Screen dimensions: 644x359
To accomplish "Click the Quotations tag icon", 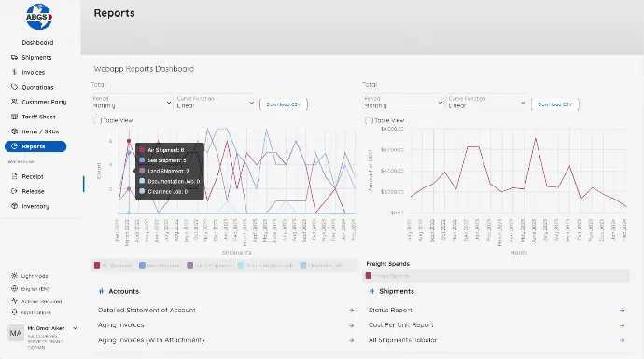I will 14,87.
